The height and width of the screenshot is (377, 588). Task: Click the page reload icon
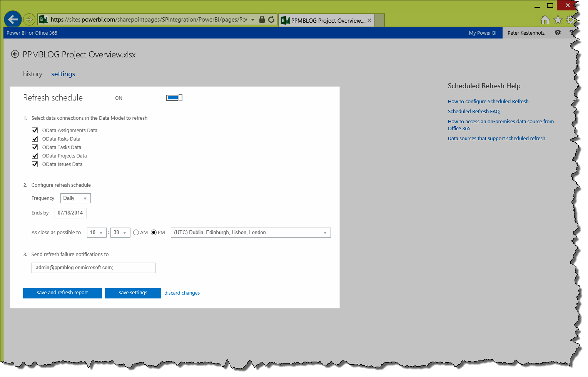coord(272,19)
